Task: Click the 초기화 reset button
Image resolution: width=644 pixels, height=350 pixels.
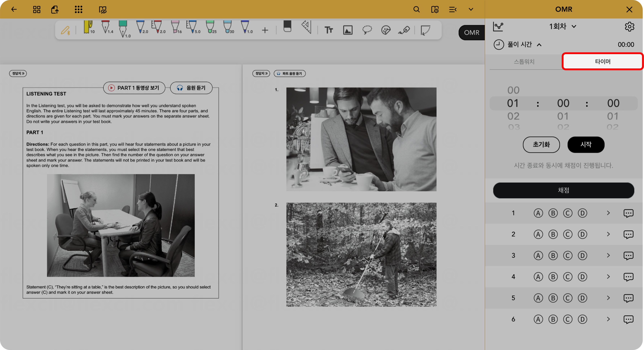Action: [541, 145]
